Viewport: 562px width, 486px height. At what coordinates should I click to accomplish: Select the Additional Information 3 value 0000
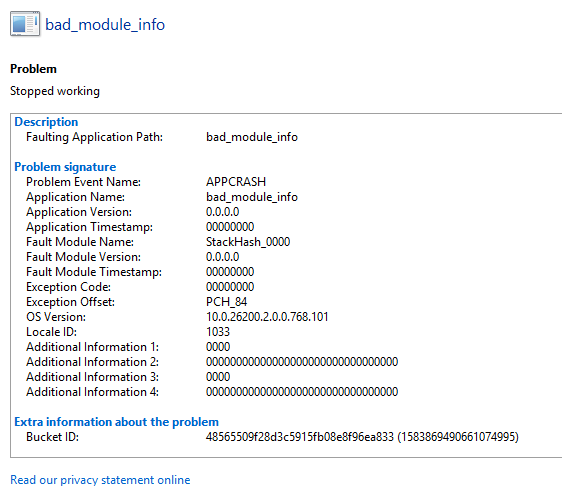(218, 377)
